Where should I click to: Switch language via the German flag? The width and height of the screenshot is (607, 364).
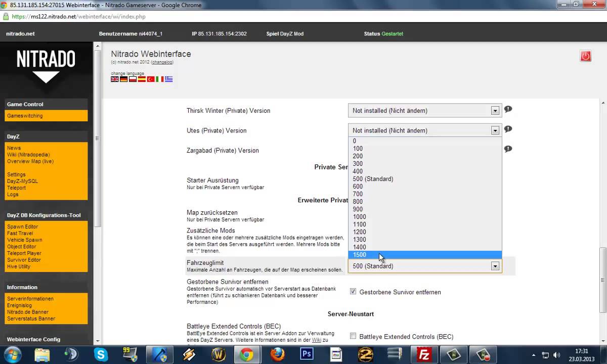[x=124, y=79]
